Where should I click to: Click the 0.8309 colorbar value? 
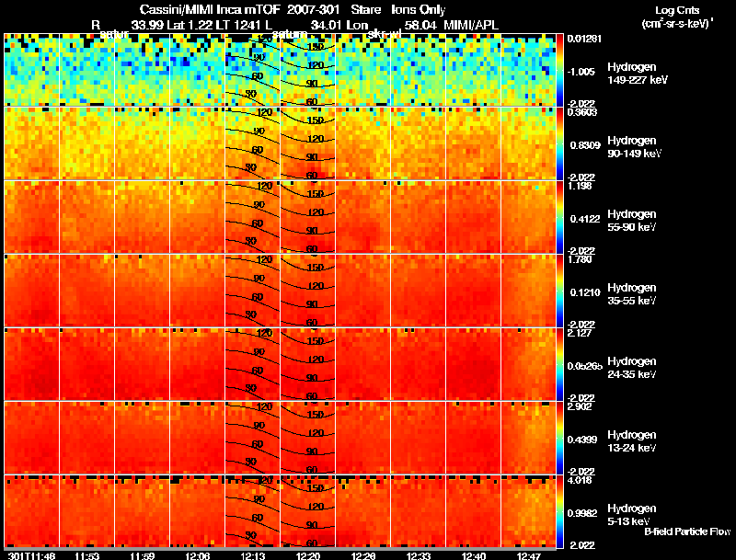click(585, 145)
